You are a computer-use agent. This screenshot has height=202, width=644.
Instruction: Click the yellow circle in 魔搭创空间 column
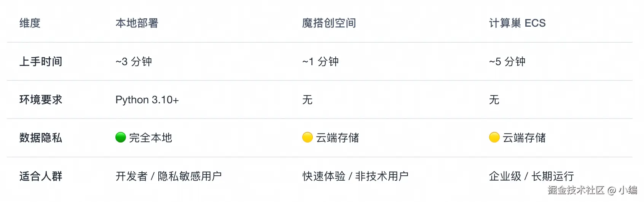point(308,137)
